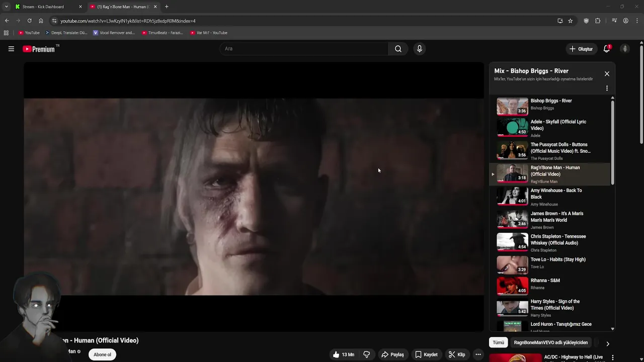This screenshot has height=362, width=644.
Task: Open the ad-blocker shield extension
Action: [586, 21]
